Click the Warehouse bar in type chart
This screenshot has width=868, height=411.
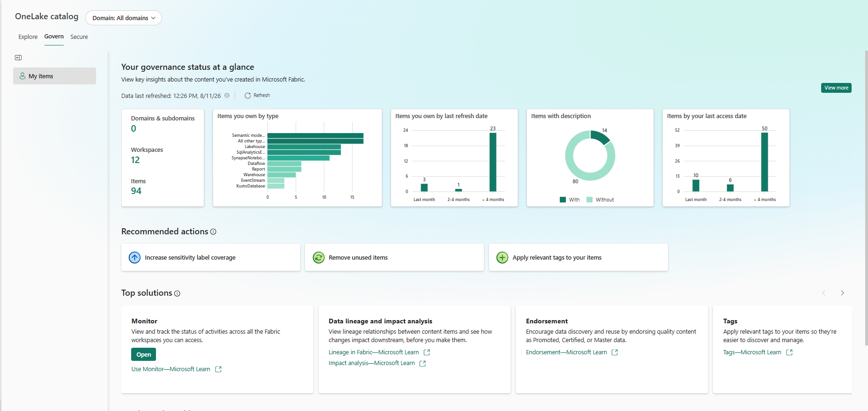point(282,175)
